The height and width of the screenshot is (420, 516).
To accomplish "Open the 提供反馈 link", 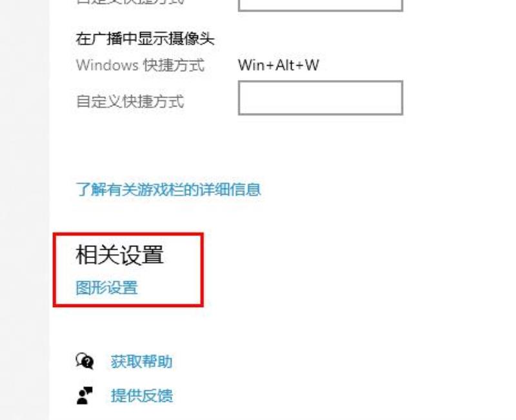I will click(x=141, y=395).
